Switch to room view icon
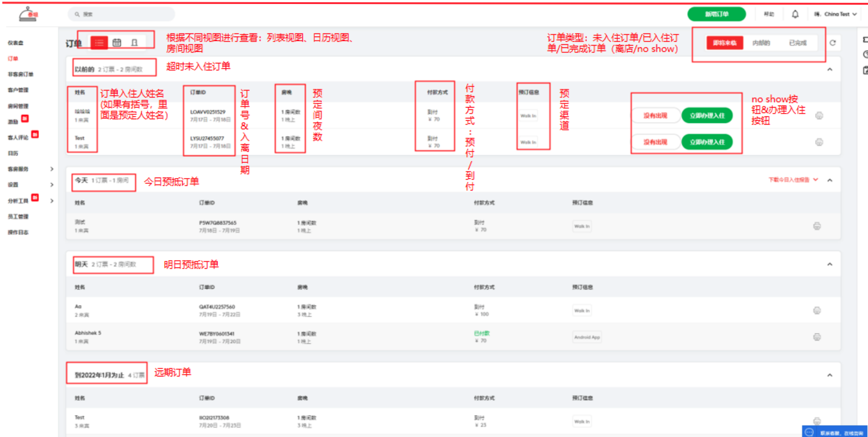The height and width of the screenshot is (437, 868). point(134,43)
